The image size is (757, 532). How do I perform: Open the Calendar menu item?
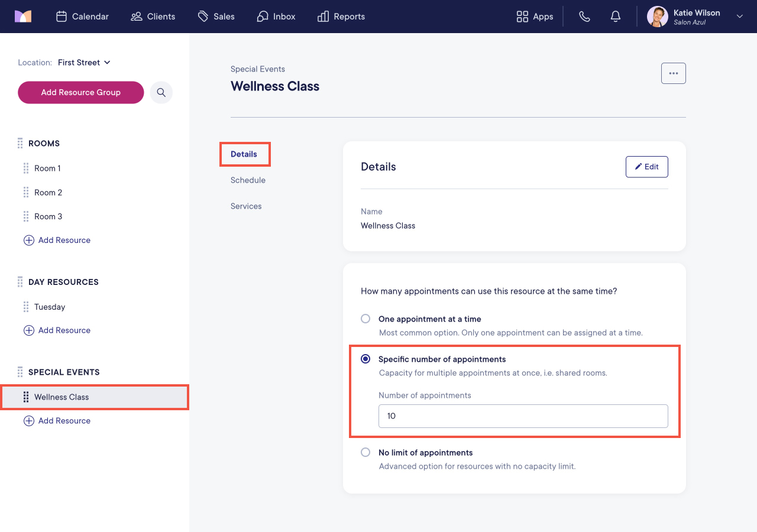pos(82,17)
